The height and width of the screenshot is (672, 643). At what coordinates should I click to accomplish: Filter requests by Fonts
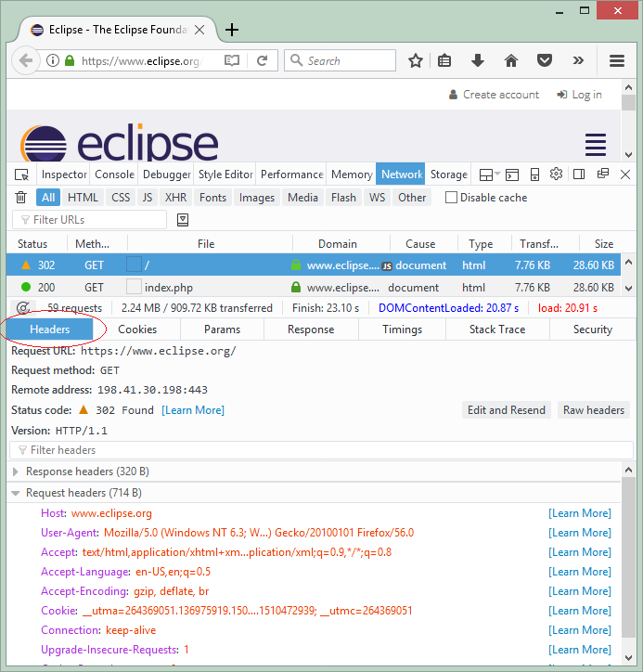pos(212,198)
